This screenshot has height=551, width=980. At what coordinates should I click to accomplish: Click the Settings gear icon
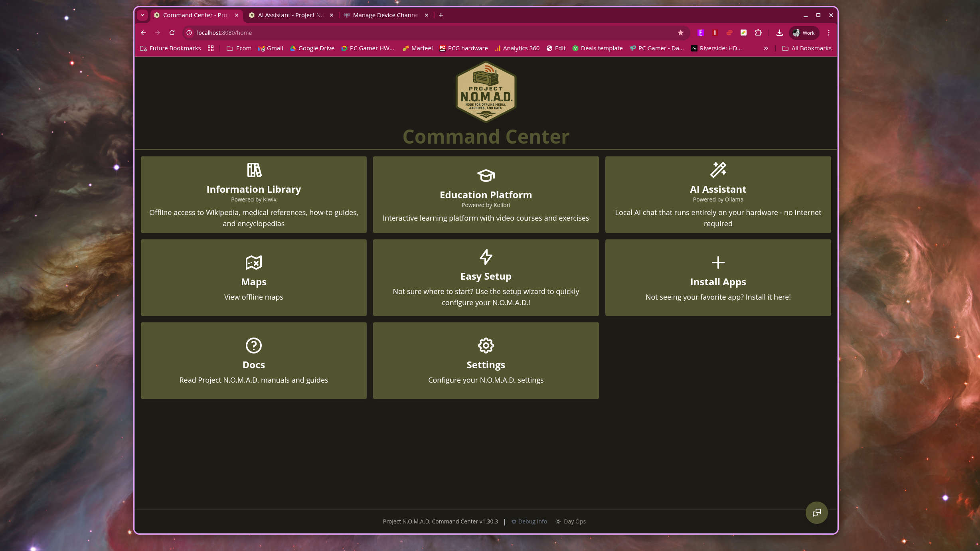486,346
